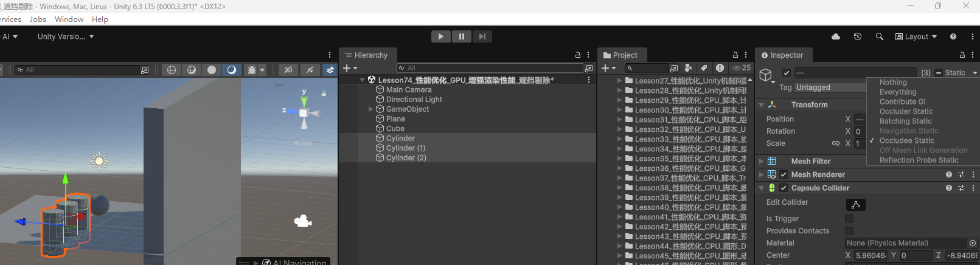
Task: Check the Provides Contacts checkbox
Action: coord(849,231)
